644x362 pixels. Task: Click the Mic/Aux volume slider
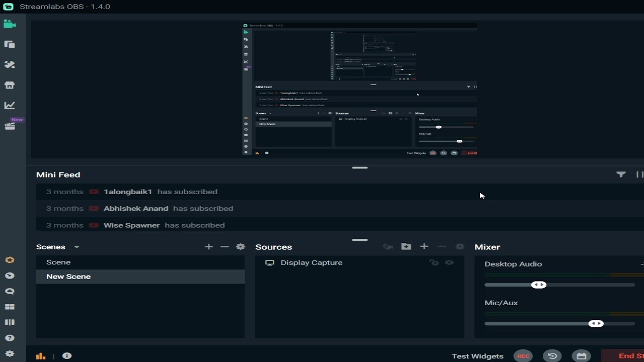(x=559, y=324)
